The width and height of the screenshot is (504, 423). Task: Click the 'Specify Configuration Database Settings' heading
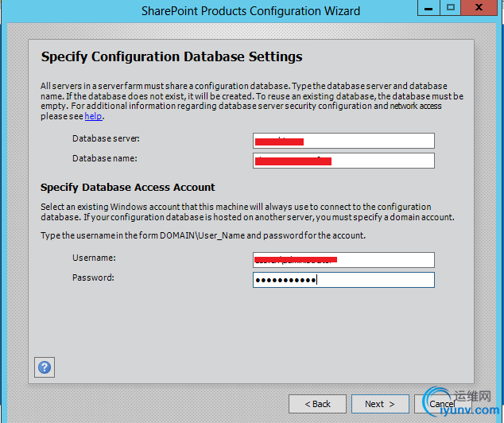point(172,57)
